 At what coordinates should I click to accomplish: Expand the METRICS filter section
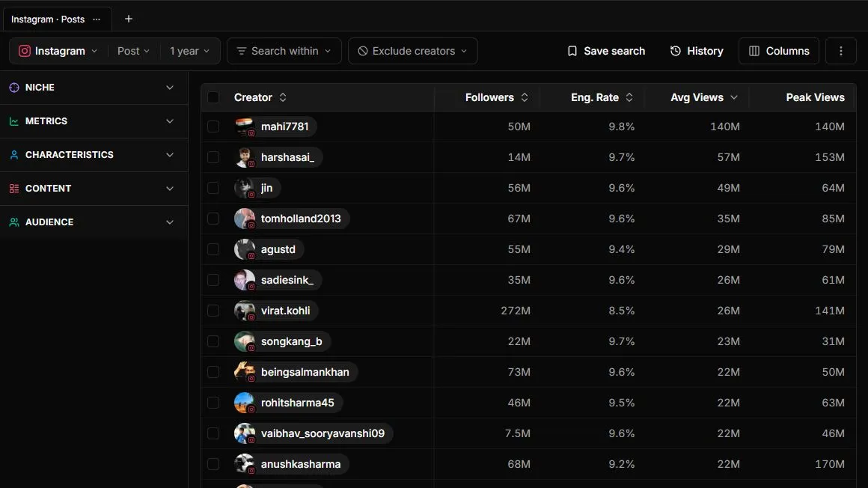(94, 121)
